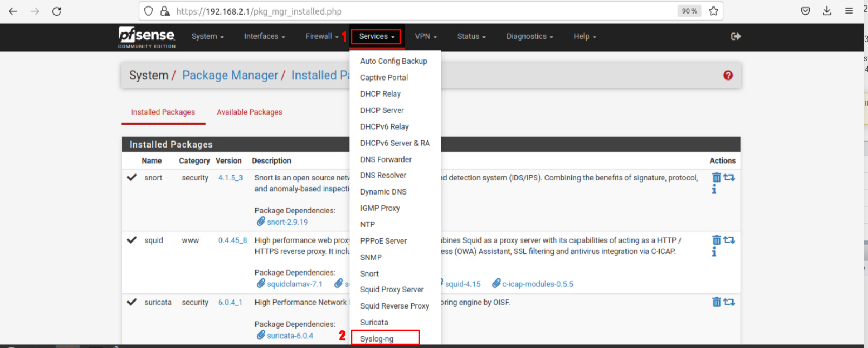Bookmark this page with the star icon
868x348 pixels.
coord(714,11)
